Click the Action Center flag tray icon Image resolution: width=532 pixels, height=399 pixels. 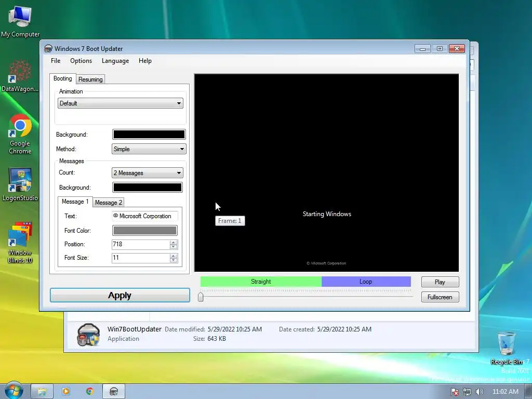(455, 392)
